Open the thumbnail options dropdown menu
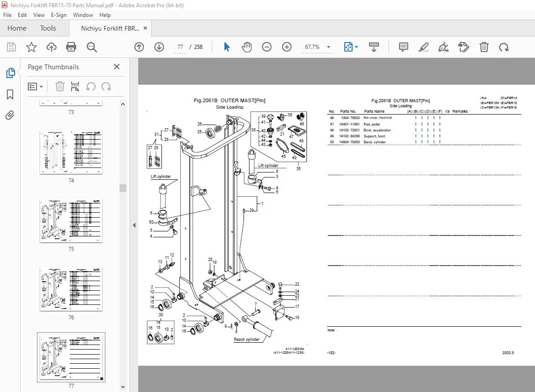Image resolution: width=535 pixels, height=392 pixels. tap(35, 86)
